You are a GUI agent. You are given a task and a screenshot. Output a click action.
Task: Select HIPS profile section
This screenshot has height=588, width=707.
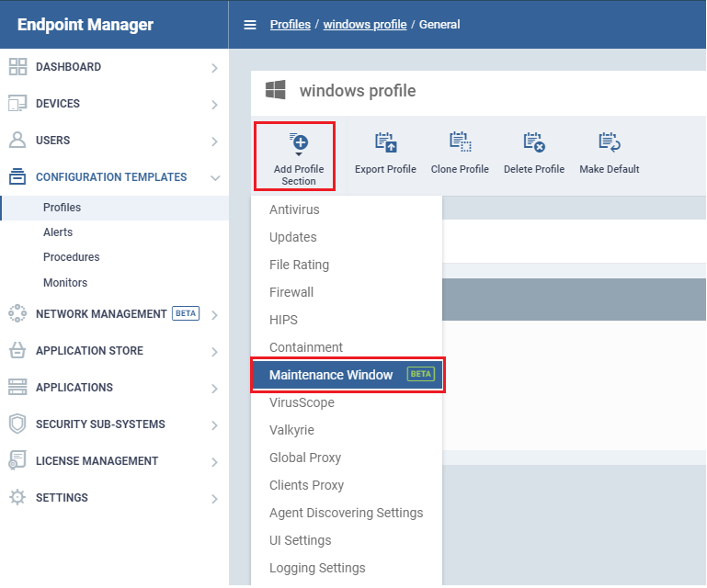point(347,320)
